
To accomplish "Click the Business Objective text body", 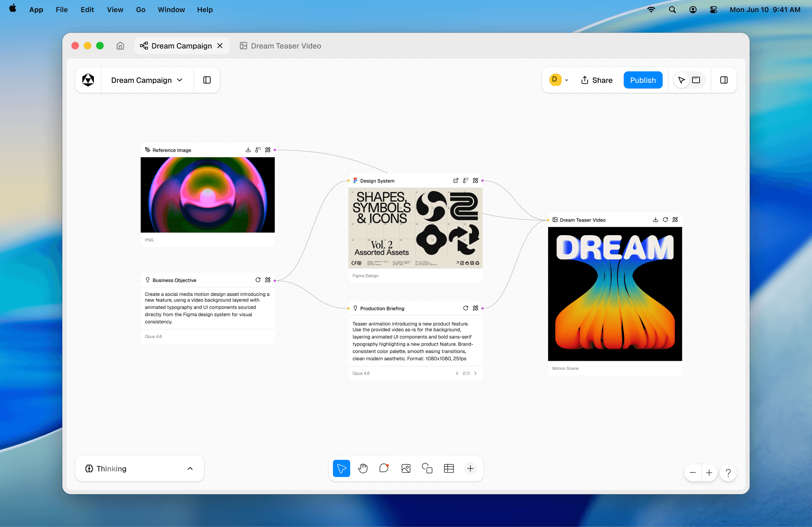I will tap(207, 308).
